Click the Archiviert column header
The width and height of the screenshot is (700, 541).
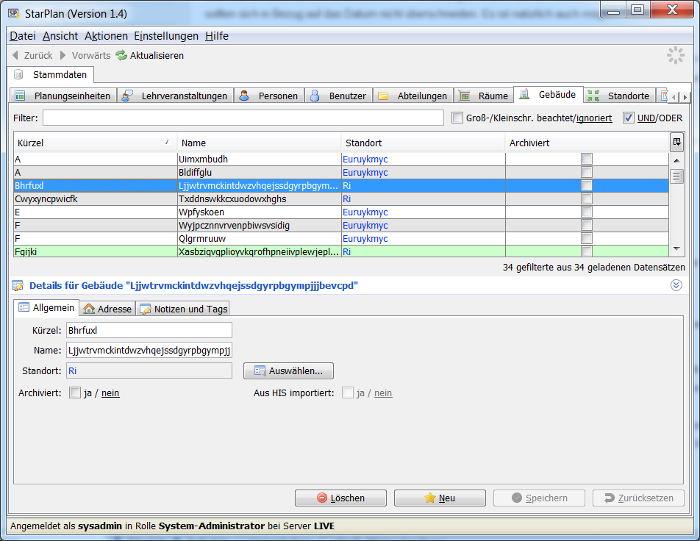pyautogui.click(x=587, y=143)
